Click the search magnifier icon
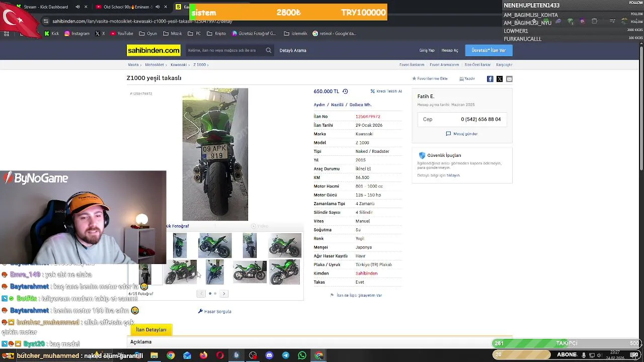Screen dimensions: 644x362 269,50
